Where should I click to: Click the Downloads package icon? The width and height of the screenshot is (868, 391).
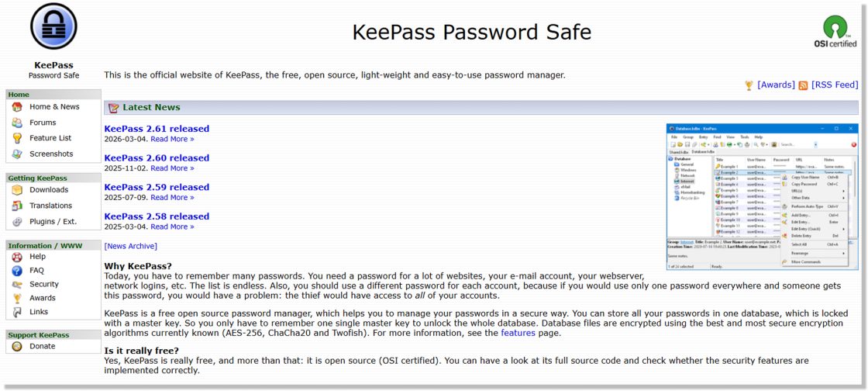[17, 190]
